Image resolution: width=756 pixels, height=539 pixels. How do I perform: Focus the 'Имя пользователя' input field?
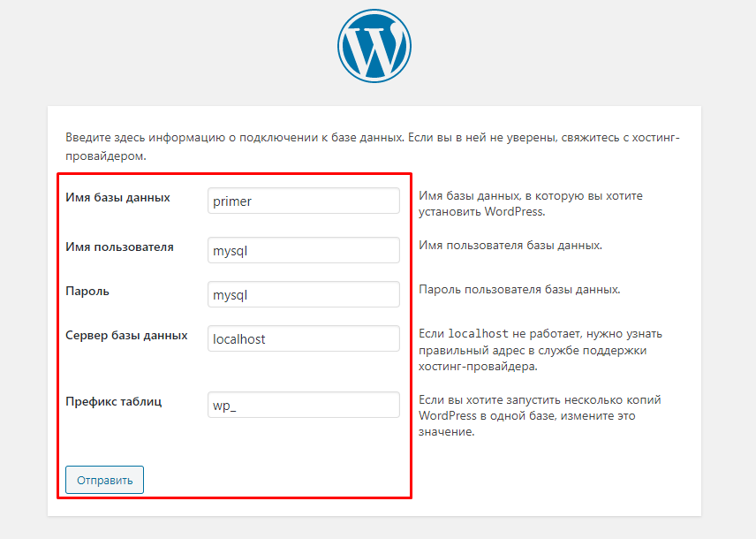click(303, 250)
